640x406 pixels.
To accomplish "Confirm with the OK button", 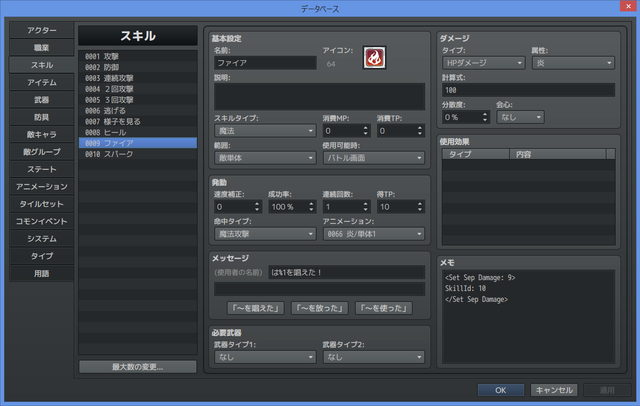I will coord(501,390).
